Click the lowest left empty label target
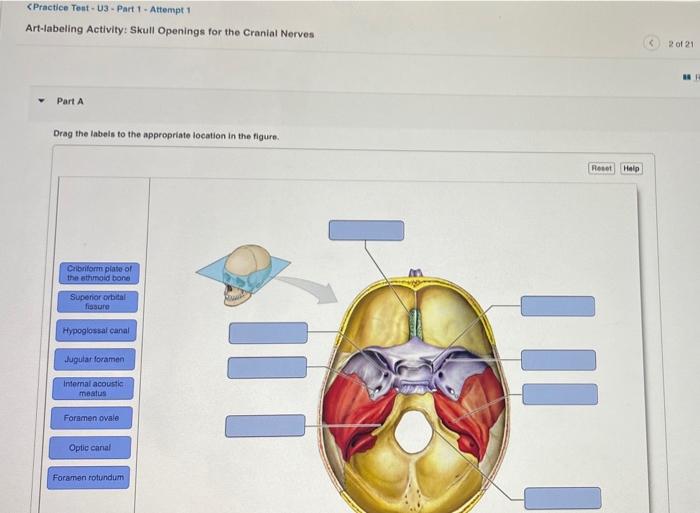 (265, 425)
